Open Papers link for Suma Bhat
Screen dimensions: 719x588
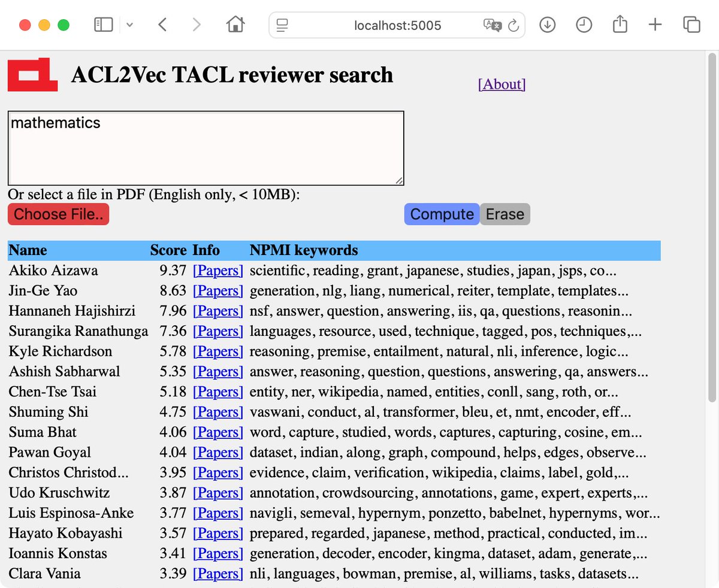218,432
